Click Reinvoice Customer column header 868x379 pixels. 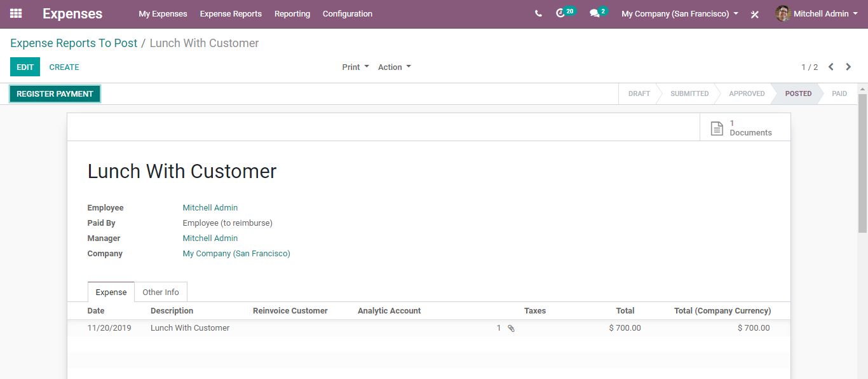pos(290,311)
